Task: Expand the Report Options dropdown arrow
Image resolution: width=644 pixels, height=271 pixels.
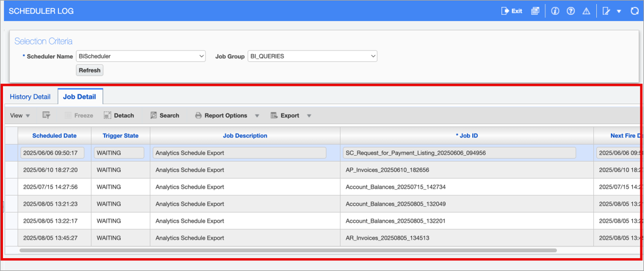Action: tap(257, 116)
